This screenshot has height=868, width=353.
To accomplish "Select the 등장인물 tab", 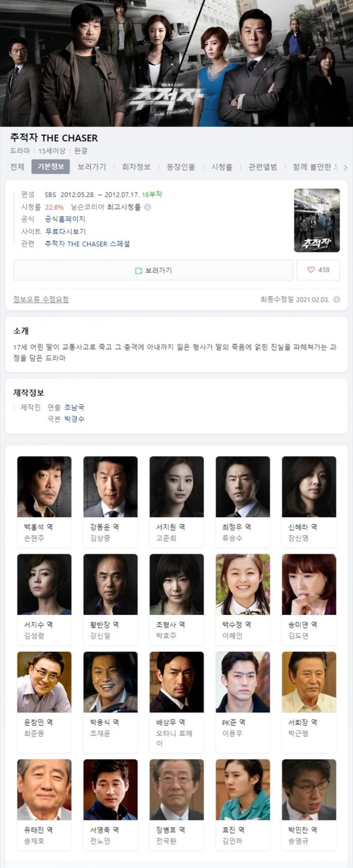I will tap(181, 167).
